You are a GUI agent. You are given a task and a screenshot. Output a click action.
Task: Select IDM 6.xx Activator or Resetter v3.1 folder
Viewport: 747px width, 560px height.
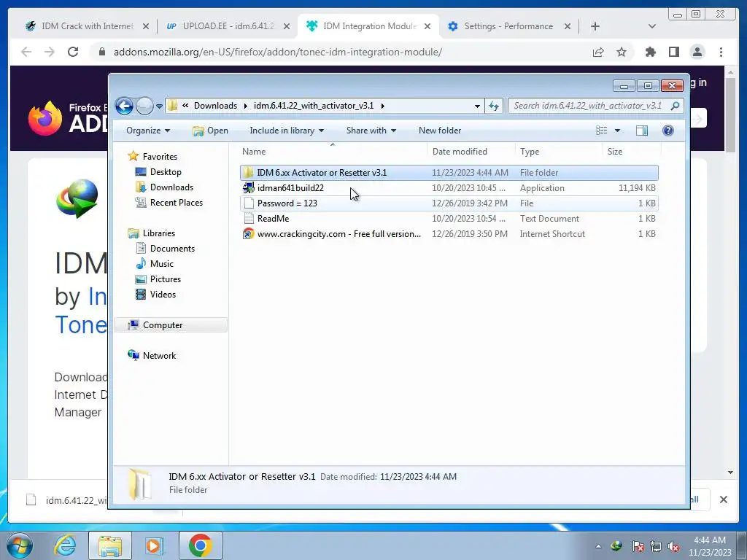(x=449, y=173)
